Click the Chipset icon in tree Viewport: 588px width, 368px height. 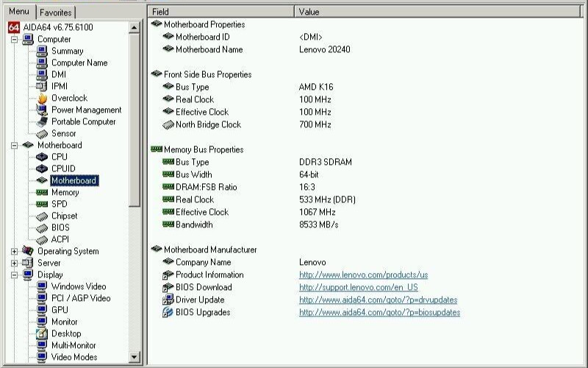click(x=42, y=216)
